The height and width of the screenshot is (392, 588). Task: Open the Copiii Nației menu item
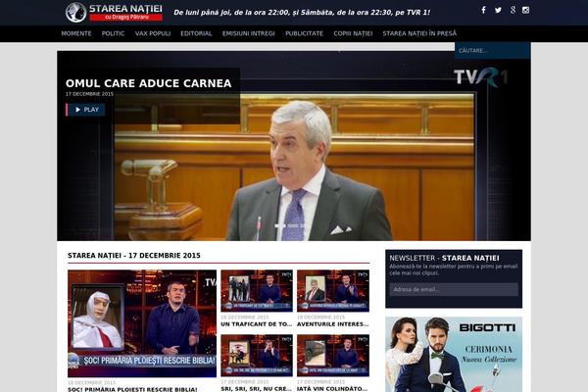point(353,33)
